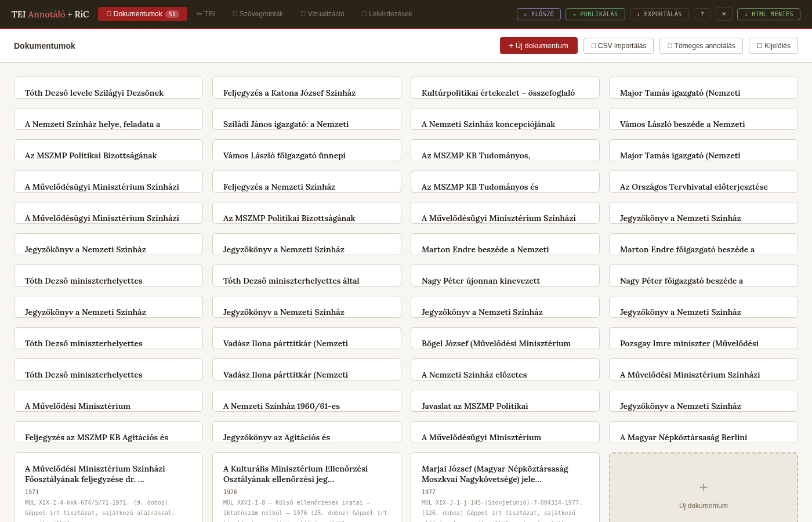This screenshot has width=812, height=522.
Task: Open Feljegyzés a Nemzeti Színház card
Action: tap(307, 182)
